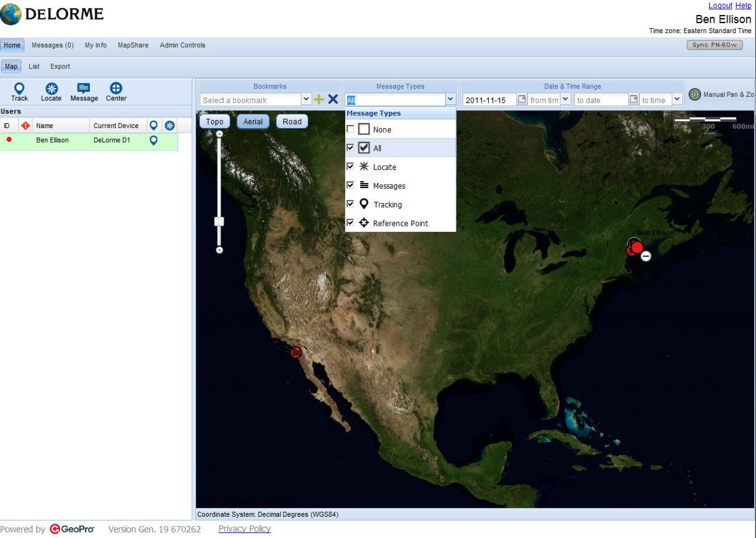Click the ID column header
Image resolution: width=756 pixels, height=538 pixels.
[9, 126]
